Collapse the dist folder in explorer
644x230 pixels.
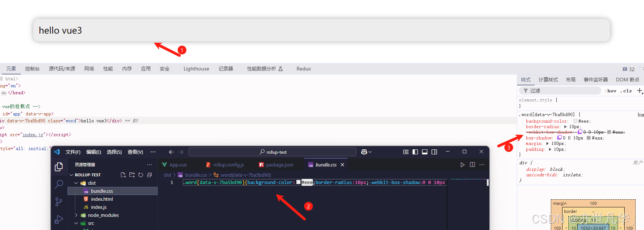(76, 183)
